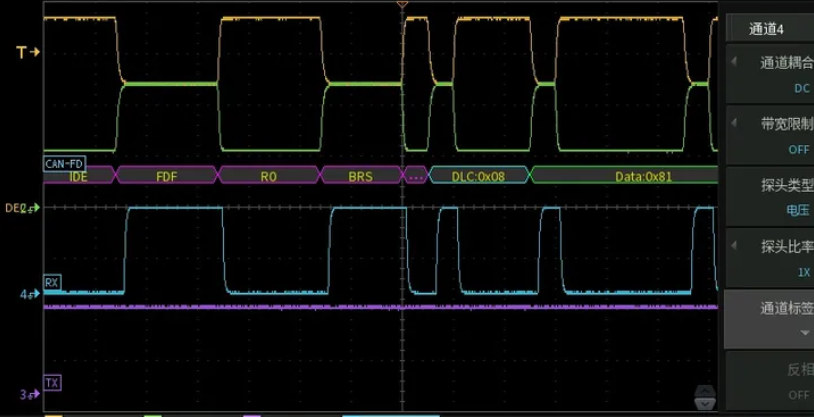This screenshot has width=814, height=417.
Task: Select the cyan channel 4 ground marker
Action: (x=30, y=294)
